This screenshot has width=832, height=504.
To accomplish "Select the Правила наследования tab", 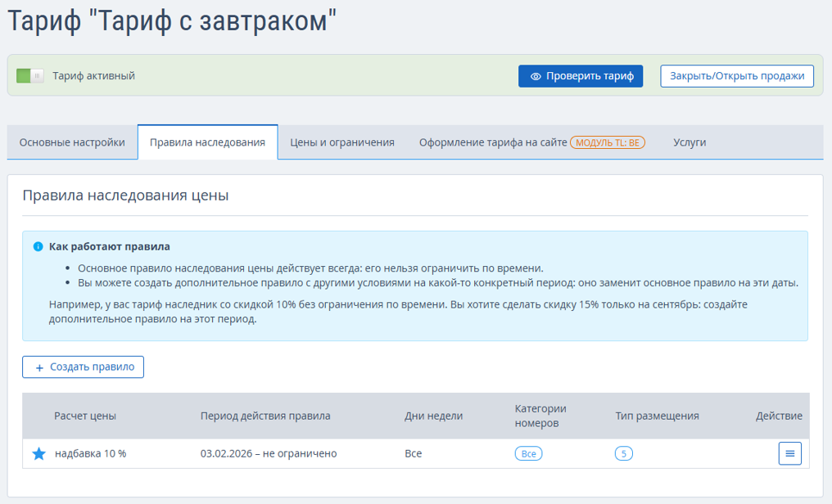I will [207, 142].
